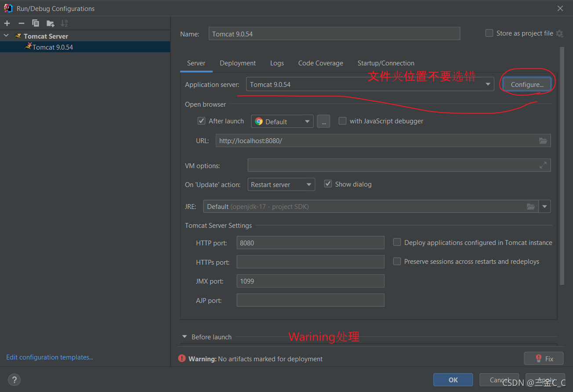Open the Default browser dropdown
The width and height of the screenshot is (573, 392).
coord(282,121)
